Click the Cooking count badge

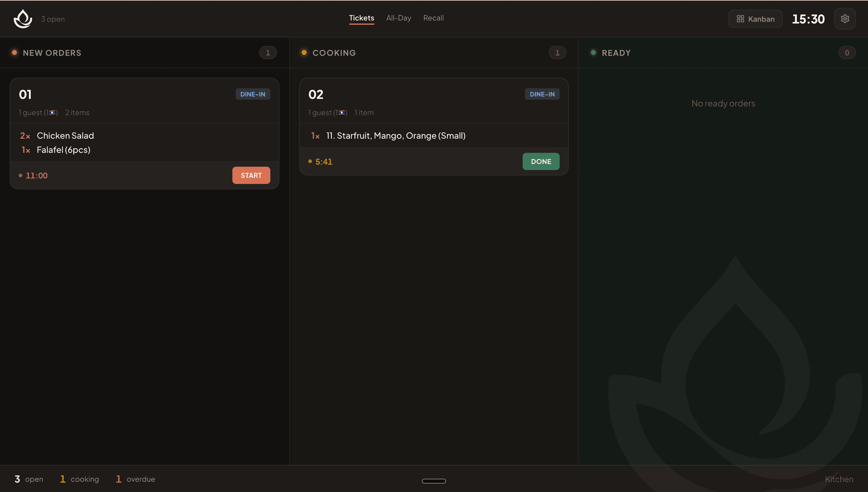pyautogui.click(x=557, y=53)
